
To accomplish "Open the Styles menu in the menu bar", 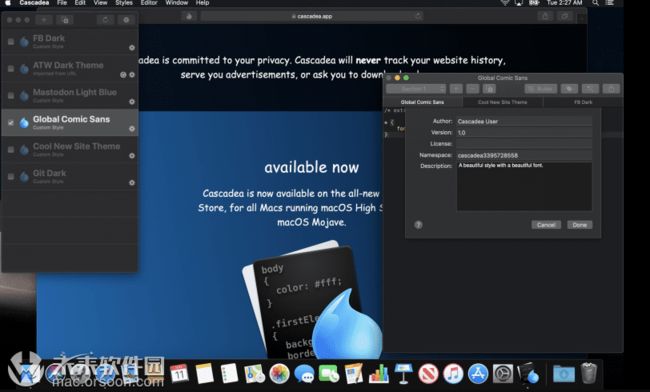I will (124, 3).
